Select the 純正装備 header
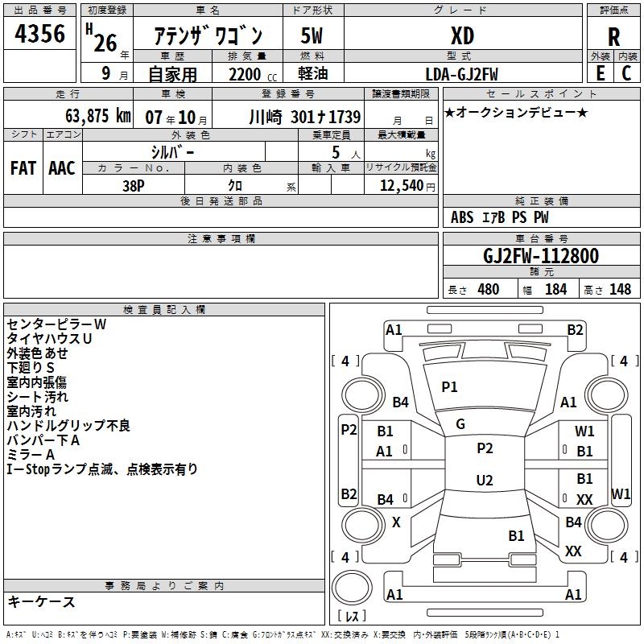This screenshot has width=644, height=644. point(541,200)
